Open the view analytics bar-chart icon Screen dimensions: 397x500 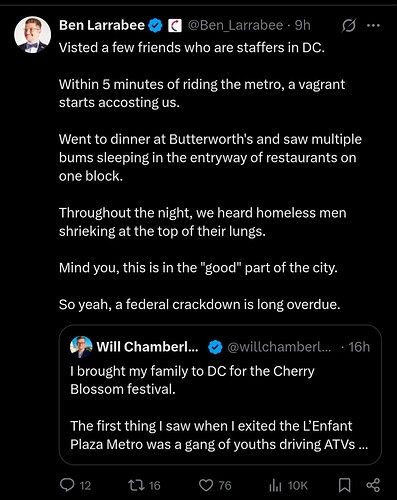(275, 486)
